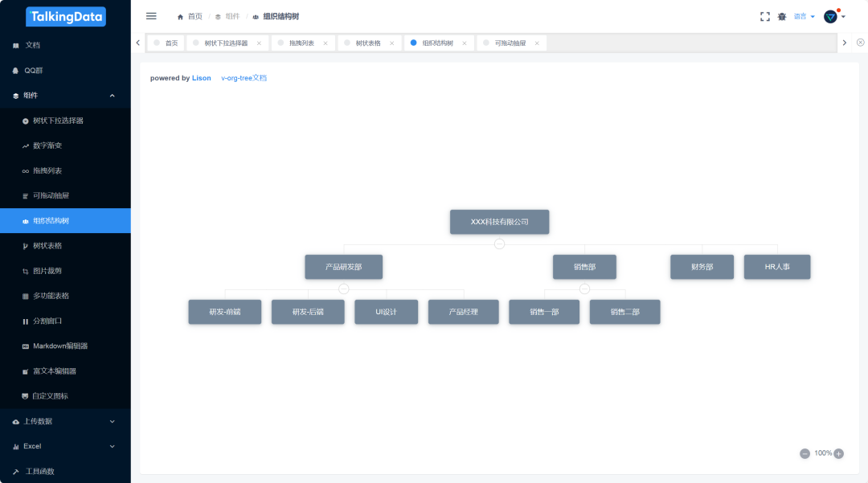The height and width of the screenshot is (483, 868).
Task: Open 数字渐变 sidebar item
Action: tap(65, 145)
